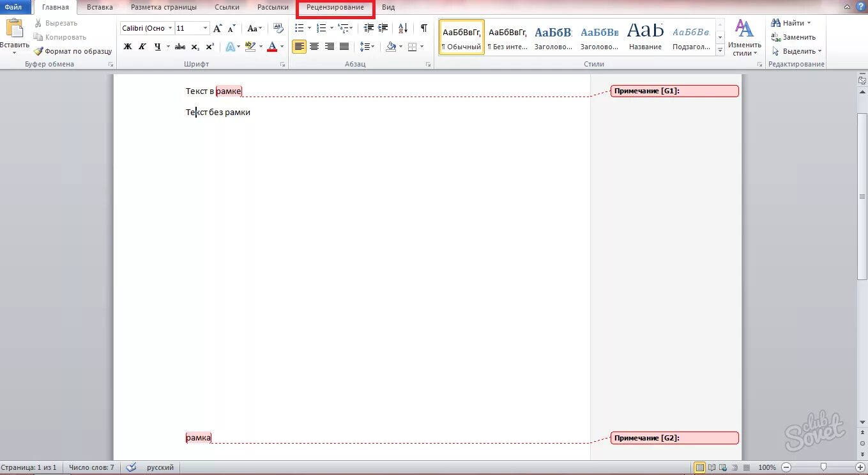This screenshot has height=475, width=868.
Task: Open the font name Calibri dropdown
Action: tap(171, 28)
